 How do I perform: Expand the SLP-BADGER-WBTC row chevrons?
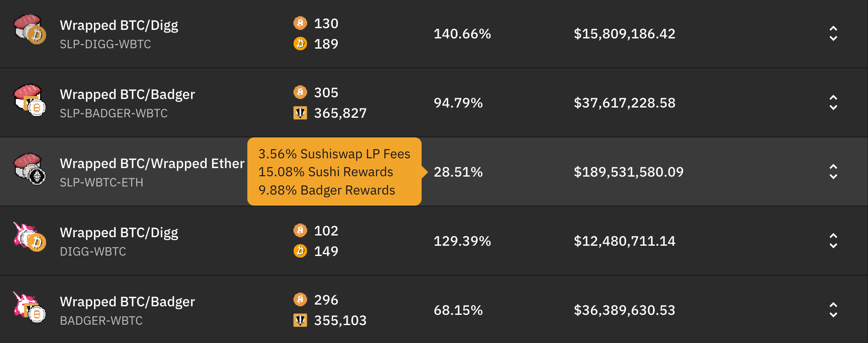coord(833,103)
